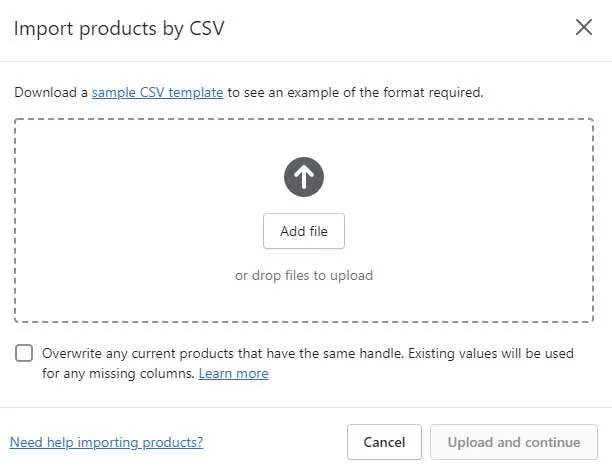Screen dimensions: 612x471
Task: Click the Import products by CSV title
Action: [x=119, y=29]
